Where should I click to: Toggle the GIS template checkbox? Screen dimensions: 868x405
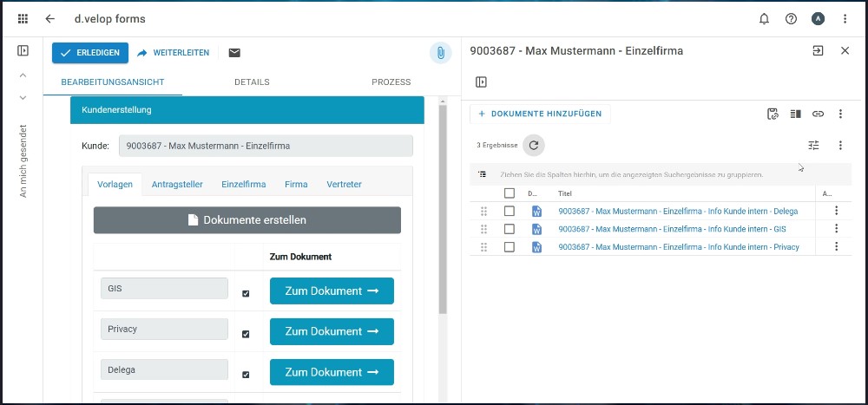246,294
